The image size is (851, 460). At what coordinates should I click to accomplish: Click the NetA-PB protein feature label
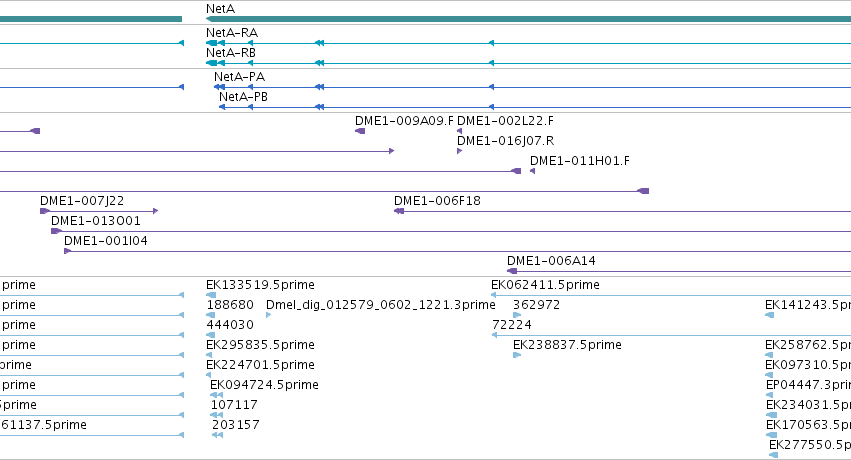(x=243, y=97)
